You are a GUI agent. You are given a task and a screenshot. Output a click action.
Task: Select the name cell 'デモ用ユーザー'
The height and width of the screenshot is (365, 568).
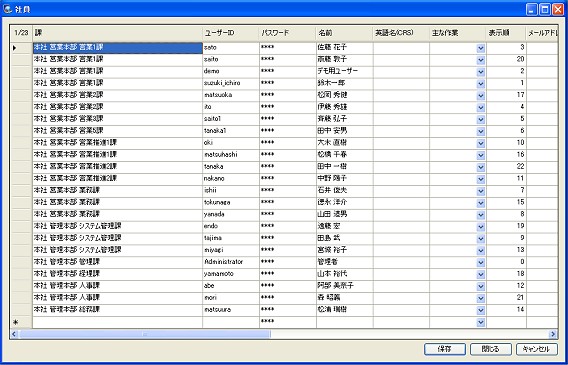coord(344,72)
